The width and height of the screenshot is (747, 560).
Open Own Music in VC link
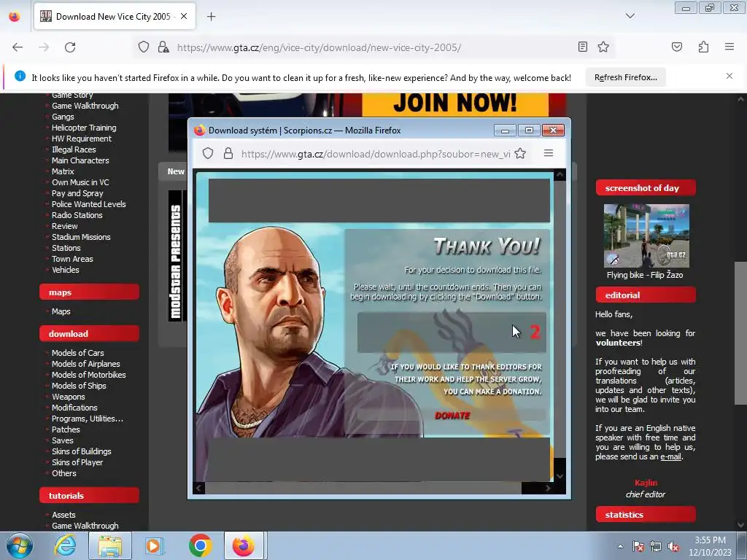click(x=80, y=182)
